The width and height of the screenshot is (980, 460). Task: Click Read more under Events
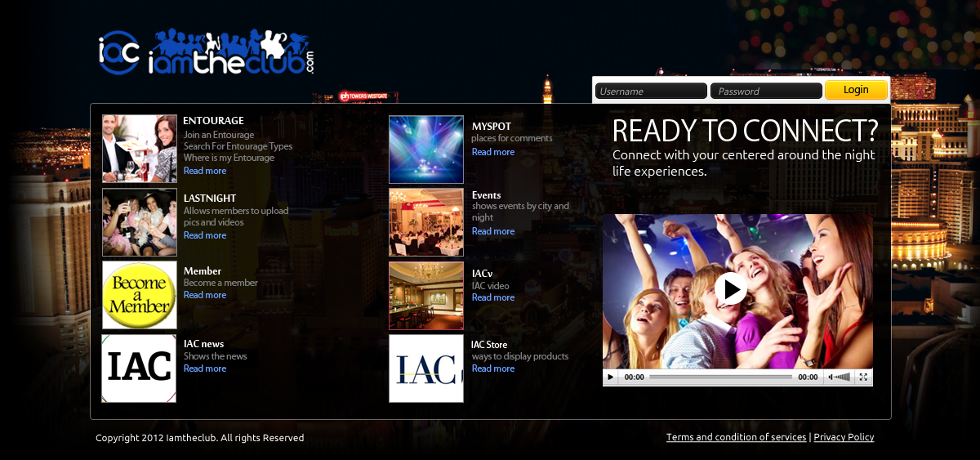pos(493,231)
